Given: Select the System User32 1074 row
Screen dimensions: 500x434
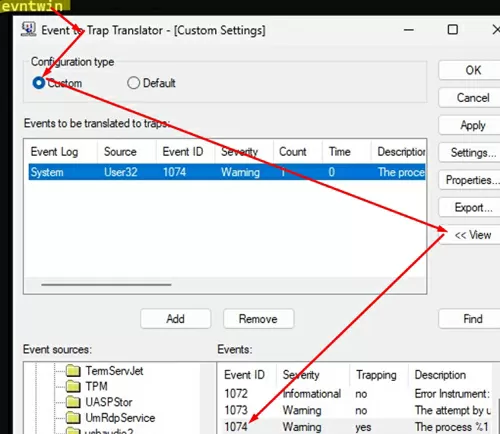Looking at the screenshot, I should pyautogui.click(x=227, y=172).
